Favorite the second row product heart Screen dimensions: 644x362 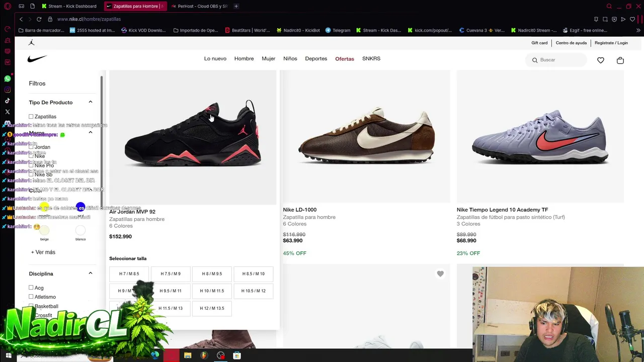click(440, 274)
